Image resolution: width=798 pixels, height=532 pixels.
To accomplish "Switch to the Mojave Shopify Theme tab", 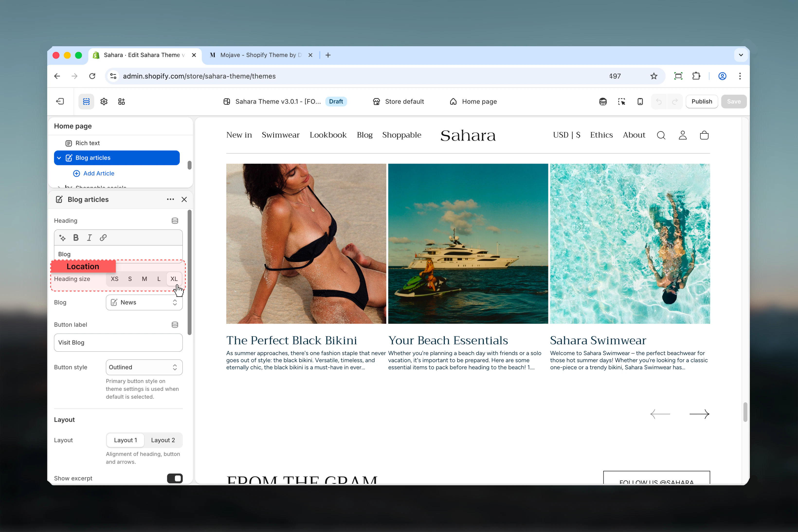I will click(261, 55).
